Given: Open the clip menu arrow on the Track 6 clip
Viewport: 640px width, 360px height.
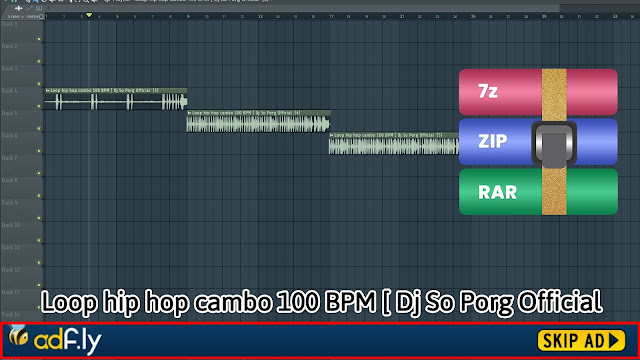Looking at the screenshot, I should pos(331,135).
